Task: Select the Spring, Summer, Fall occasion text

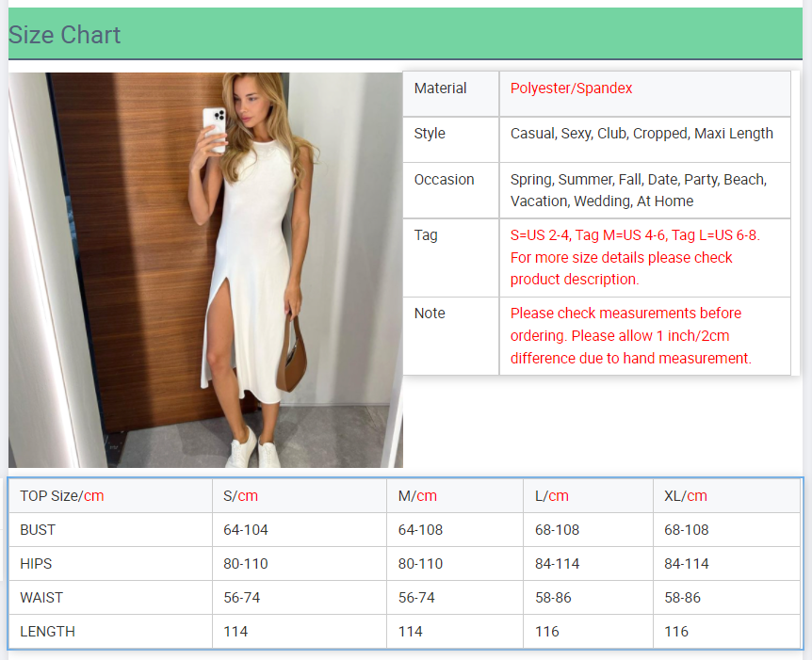Action: click(639, 190)
